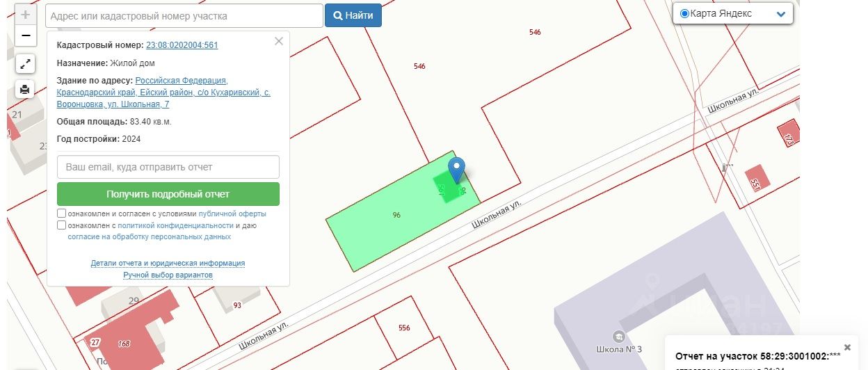Open the публичной оферты link
The image size is (868, 370).
[232, 214]
